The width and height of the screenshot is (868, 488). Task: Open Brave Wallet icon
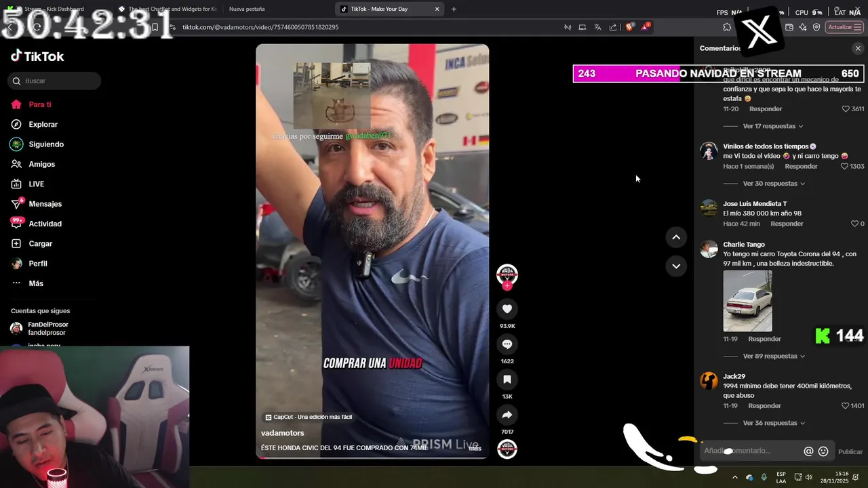(x=789, y=27)
